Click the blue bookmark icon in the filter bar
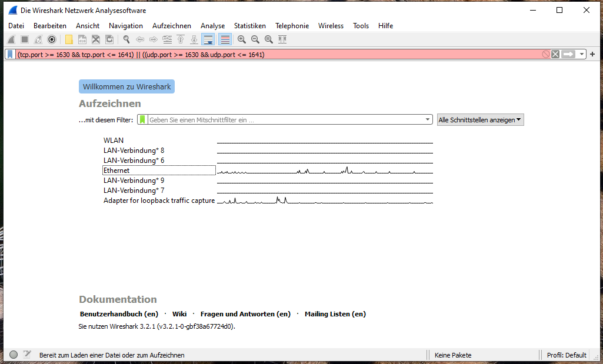The width and height of the screenshot is (603, 364). point(9,54)
